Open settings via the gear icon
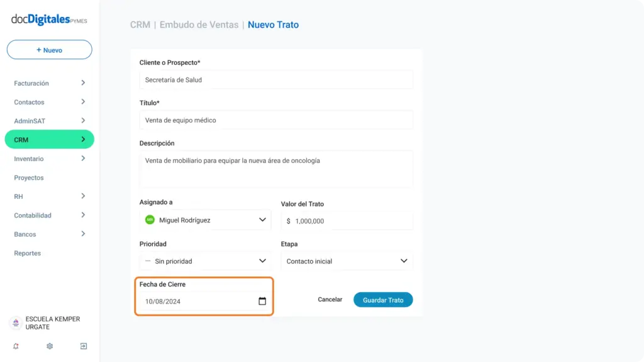 (50, 346)
